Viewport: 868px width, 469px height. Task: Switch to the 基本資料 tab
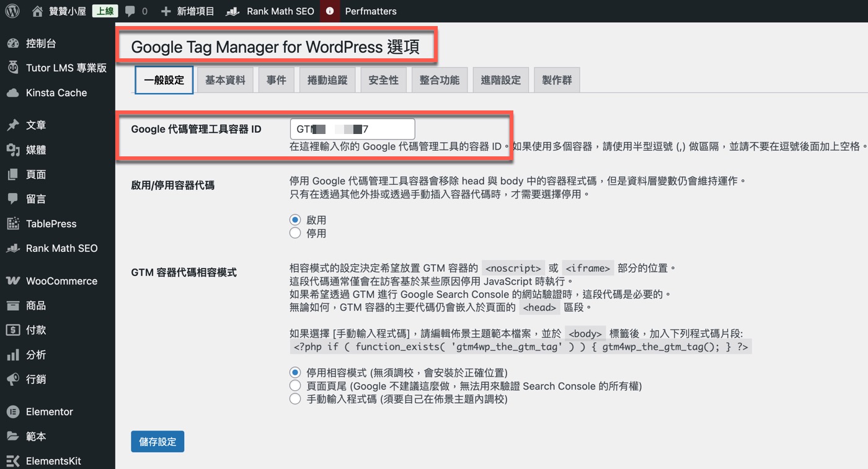pos(225,80)
